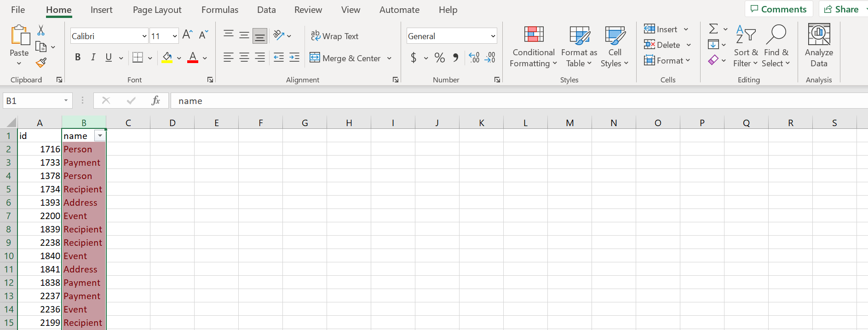
Task: Open the Comments pane button
Action: (778, 9)
